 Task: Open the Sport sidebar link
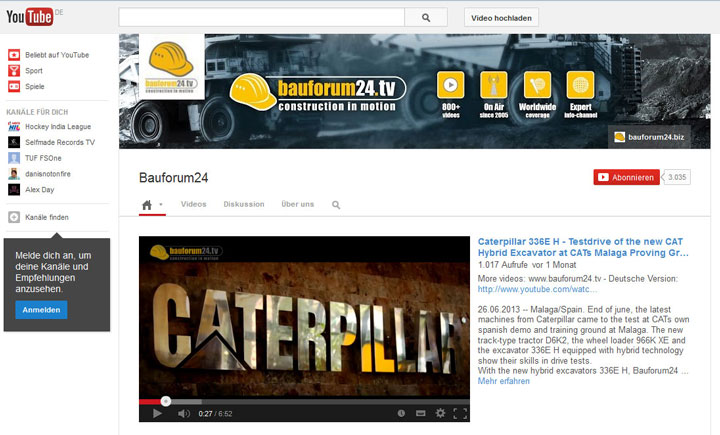point(34,71)
